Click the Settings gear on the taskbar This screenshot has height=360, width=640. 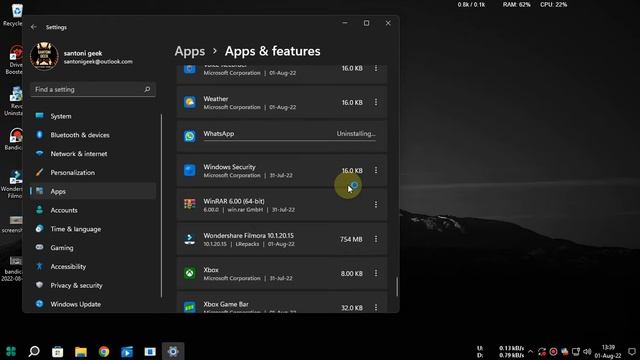pos(173,351)
